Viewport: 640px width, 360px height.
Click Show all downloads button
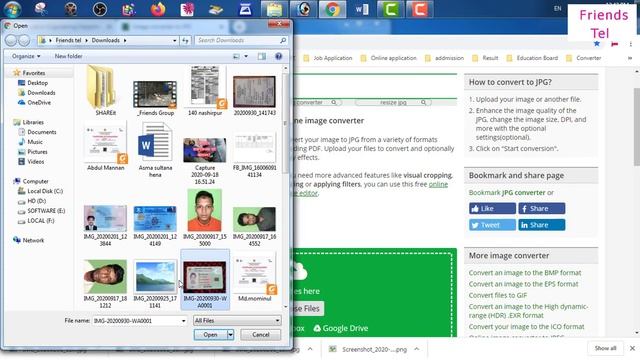[605, 348]
